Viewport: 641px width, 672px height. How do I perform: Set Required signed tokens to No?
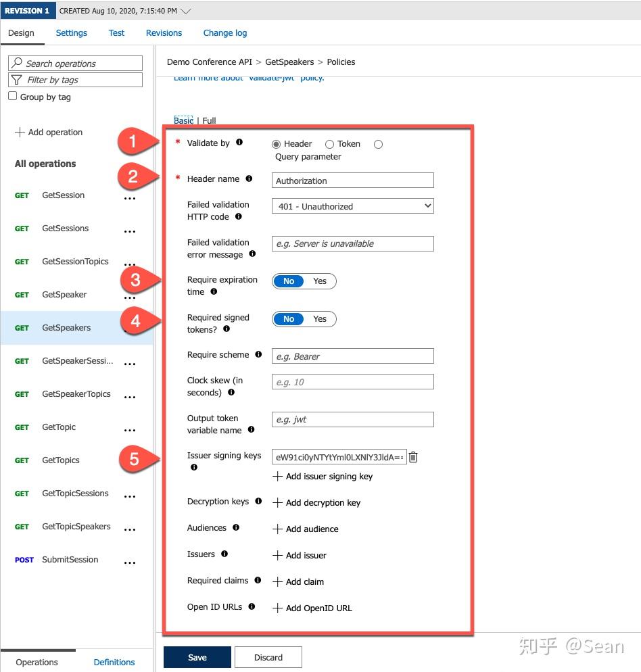coord(289,319)
